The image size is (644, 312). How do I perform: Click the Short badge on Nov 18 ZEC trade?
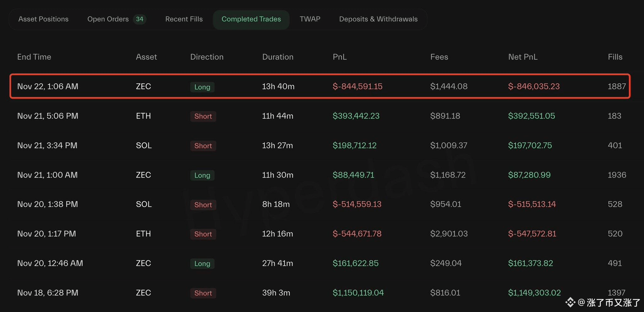coord(203,293)
